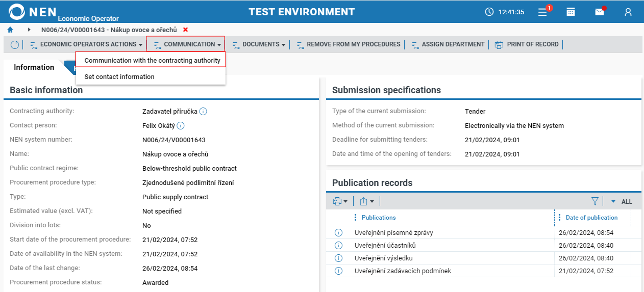Select Communication with the contracting authority
644x292 pixels.
(x=152, y=60)
